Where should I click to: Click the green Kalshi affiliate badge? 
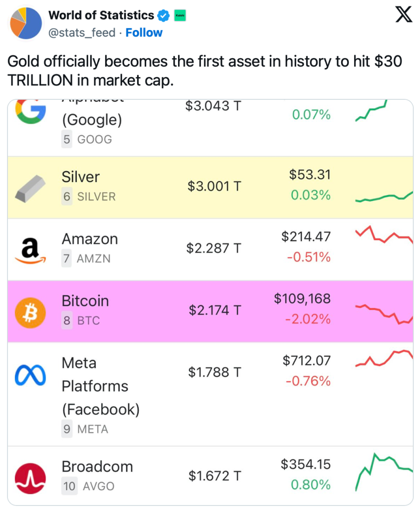[x=179, y=16]
